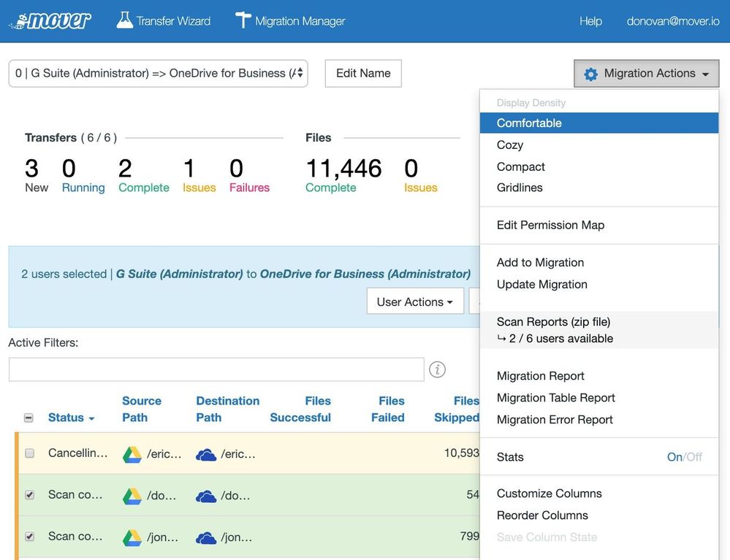
Task: Click the info icon beside filter field
Action: click(x=437, y=369)
